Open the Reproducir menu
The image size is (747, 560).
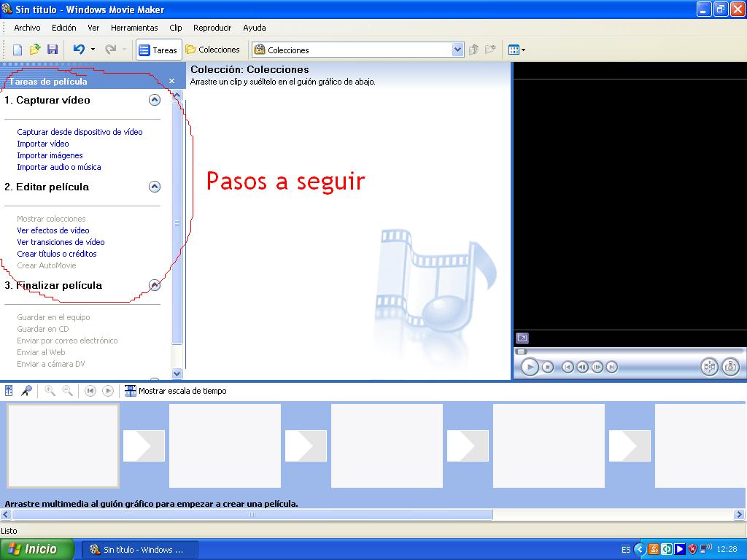point(212,28)
